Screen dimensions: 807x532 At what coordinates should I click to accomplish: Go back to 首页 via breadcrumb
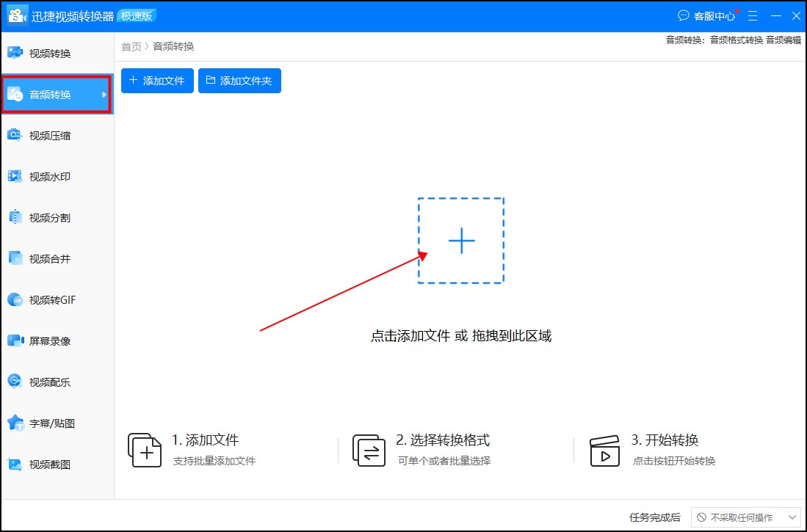tap(131, 46)
